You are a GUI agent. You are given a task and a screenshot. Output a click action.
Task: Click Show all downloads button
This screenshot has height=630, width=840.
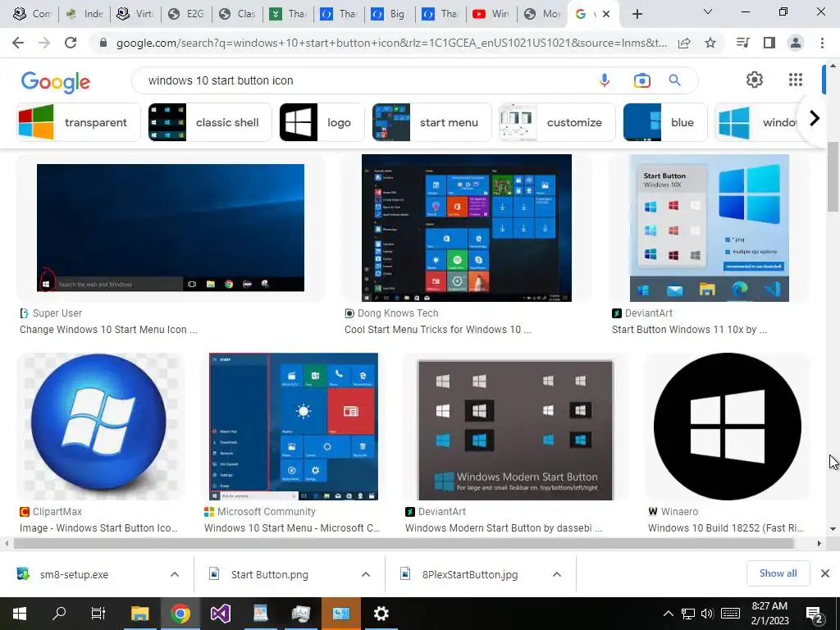coord(778,573)
